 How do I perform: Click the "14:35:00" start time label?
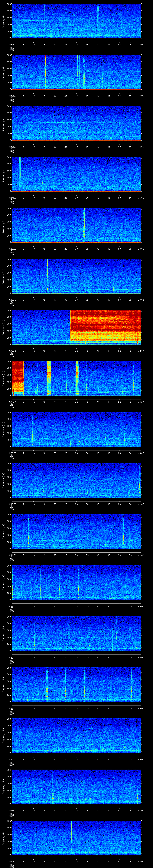coord(12,249)
